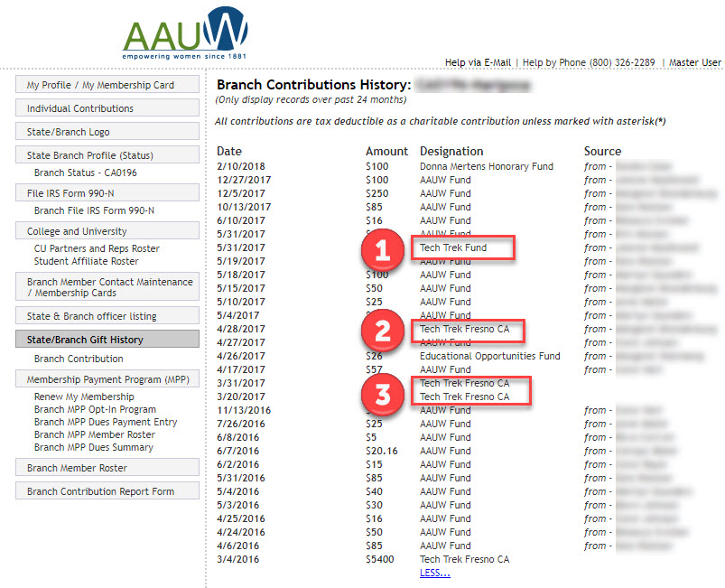The image size is (725, 588).
Task: Open Branch MPP Member Roster
Action: [x=95, y=434]
